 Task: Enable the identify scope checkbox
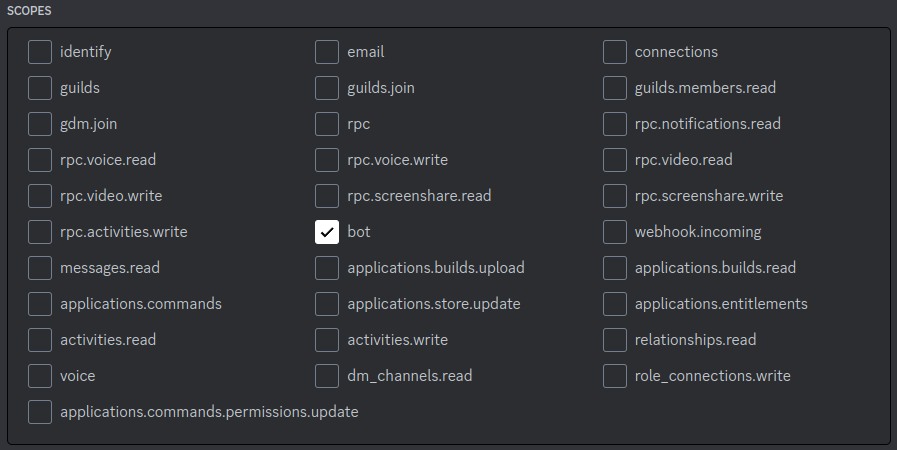(40, 52)
